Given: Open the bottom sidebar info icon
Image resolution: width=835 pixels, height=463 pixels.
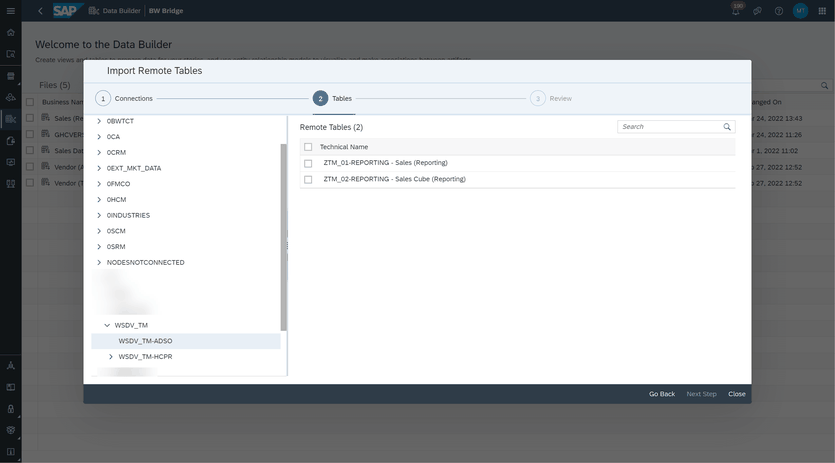Looking at the screenshot, I should [x=11, y=452].
